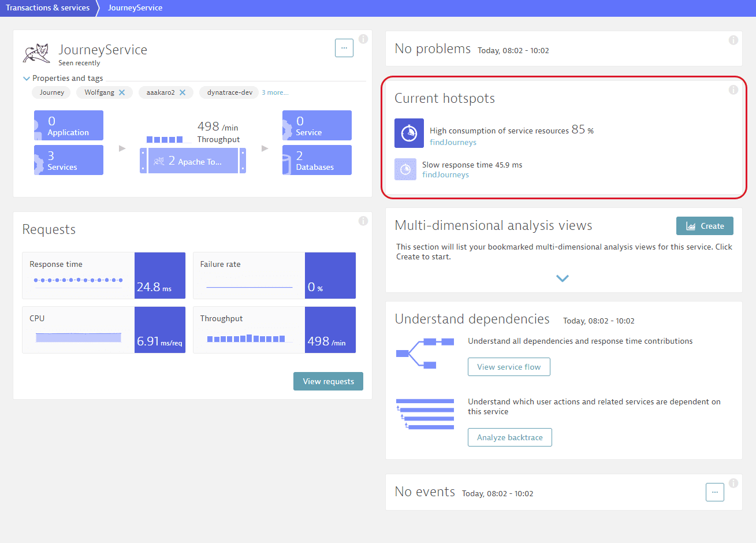Remove the Wolfgang tag
The image size is (756, 543).
coord(122,92)
